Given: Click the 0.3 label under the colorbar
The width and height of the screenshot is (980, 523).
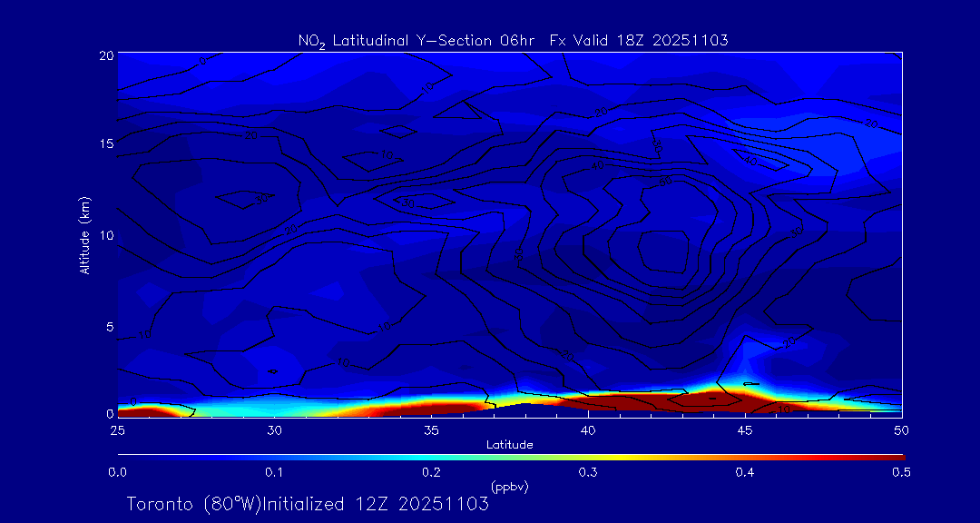Looking at the screenshot, I should click(588, 472).
